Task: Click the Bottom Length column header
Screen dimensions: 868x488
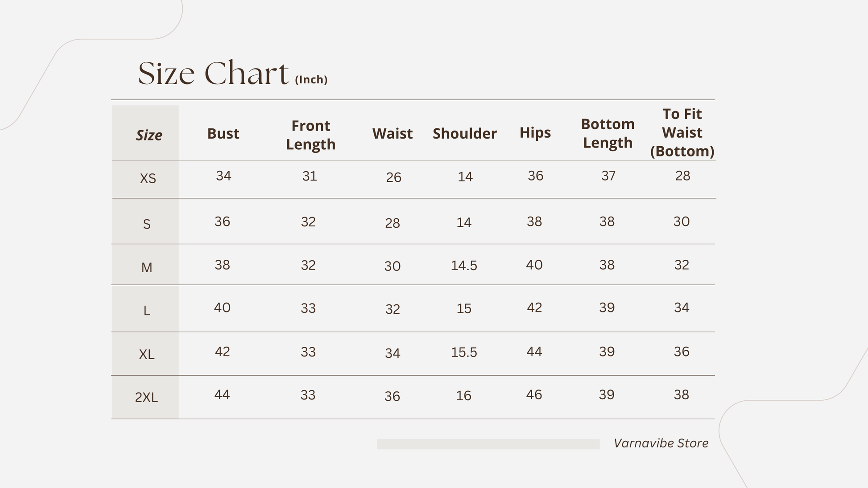Action: click(x=608, y=133)
